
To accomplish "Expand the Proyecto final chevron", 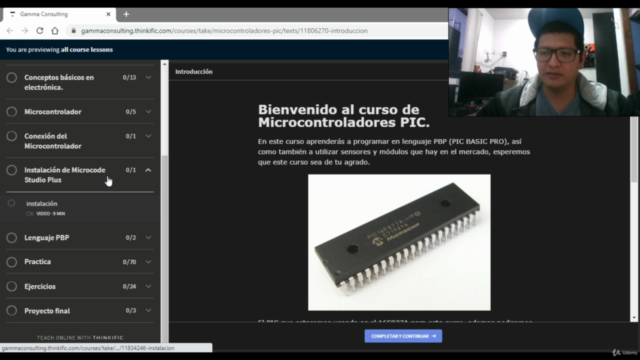I will click(148, 311).
